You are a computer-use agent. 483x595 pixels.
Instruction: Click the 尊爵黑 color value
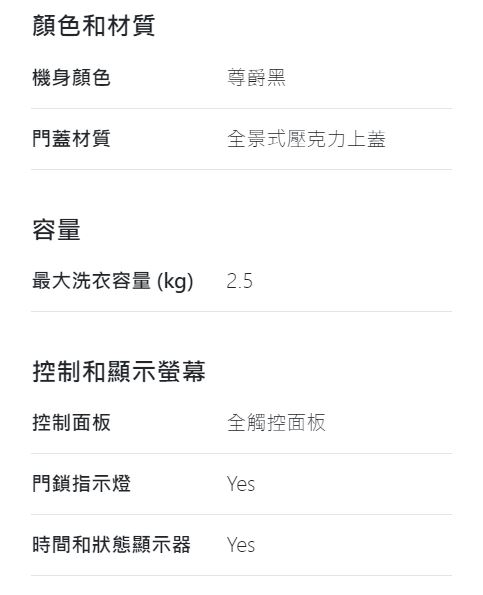click(256, 78)
